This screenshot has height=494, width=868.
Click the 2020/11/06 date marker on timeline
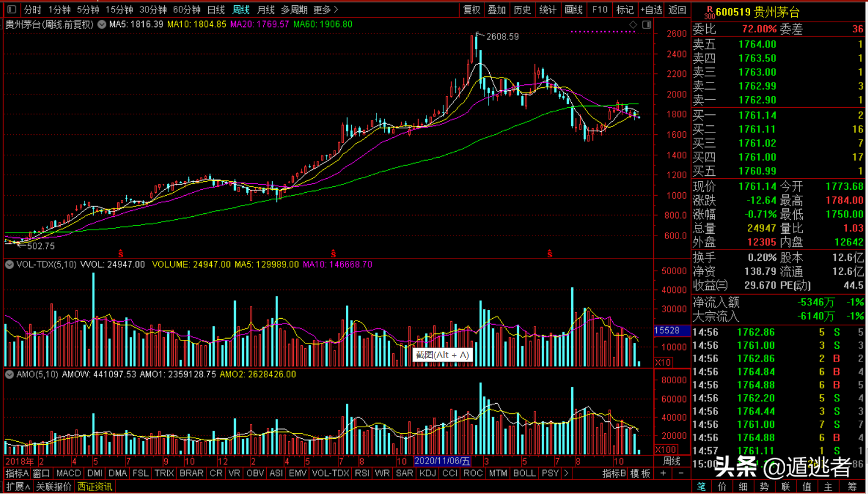pyautogui.click(x=442, y=461)
